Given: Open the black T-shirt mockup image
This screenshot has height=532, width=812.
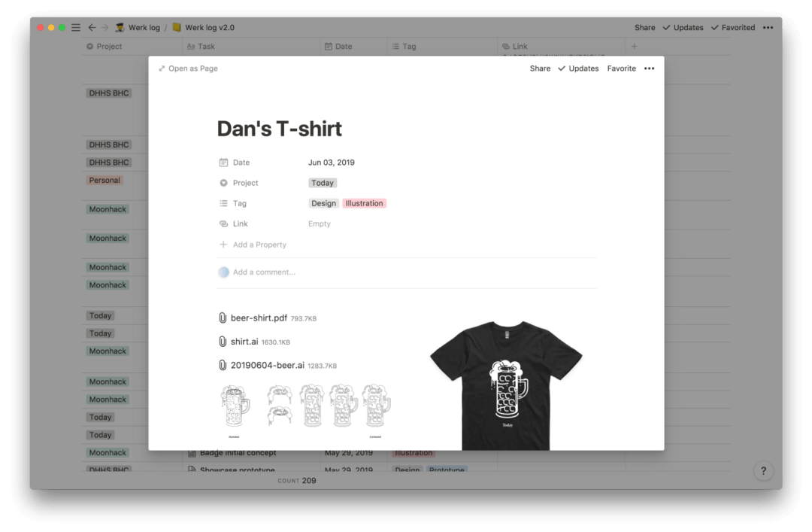Looking at the screenshot, I should 506,385.
